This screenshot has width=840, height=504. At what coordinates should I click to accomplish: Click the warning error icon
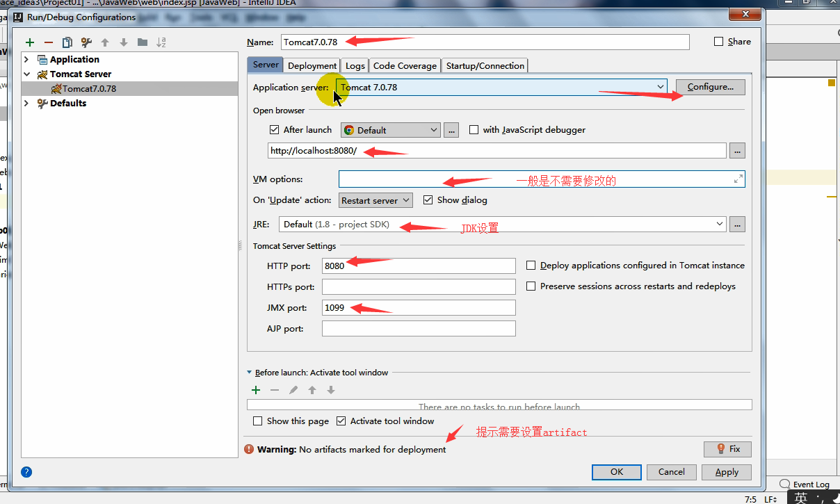coord(250,450)
